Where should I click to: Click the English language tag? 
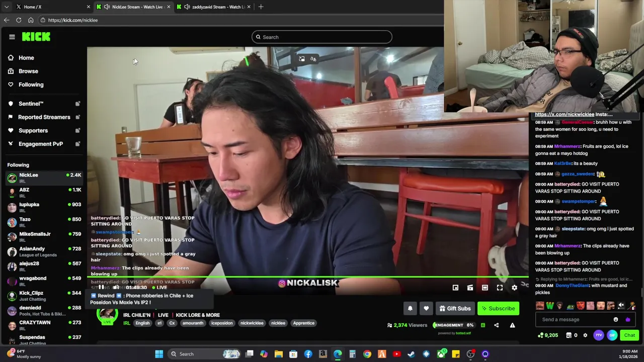point(142,323)
